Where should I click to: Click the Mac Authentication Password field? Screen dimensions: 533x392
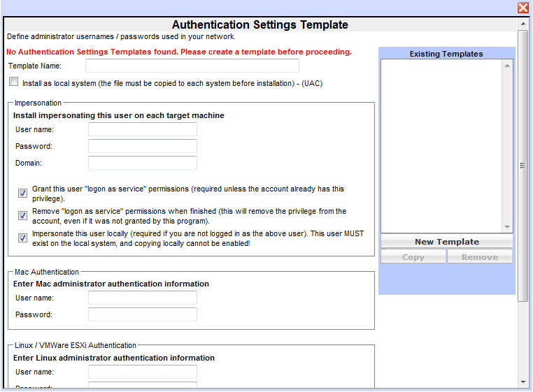(142, 314)
